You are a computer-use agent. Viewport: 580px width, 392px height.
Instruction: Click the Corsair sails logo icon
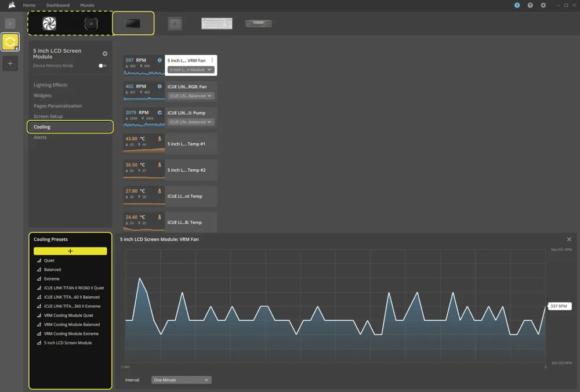[x=12, y=5]
